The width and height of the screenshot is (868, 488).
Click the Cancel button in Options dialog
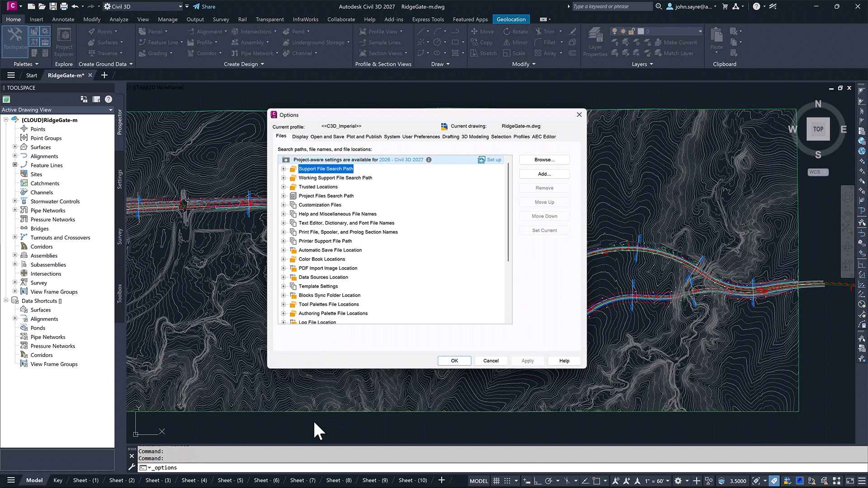491,361
